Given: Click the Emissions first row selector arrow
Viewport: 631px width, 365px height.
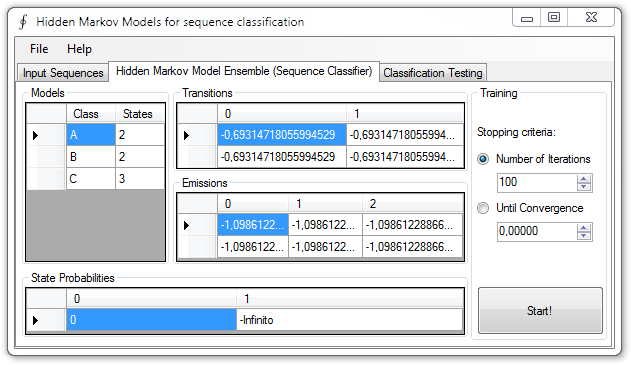Looking at the screenshot, I should coord(186,225).
